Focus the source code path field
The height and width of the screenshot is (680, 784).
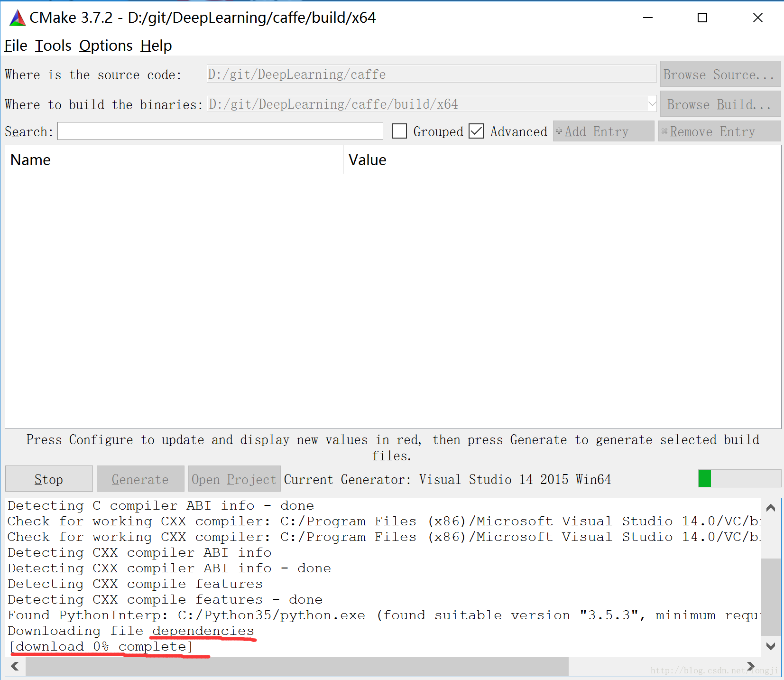[431, 74]
